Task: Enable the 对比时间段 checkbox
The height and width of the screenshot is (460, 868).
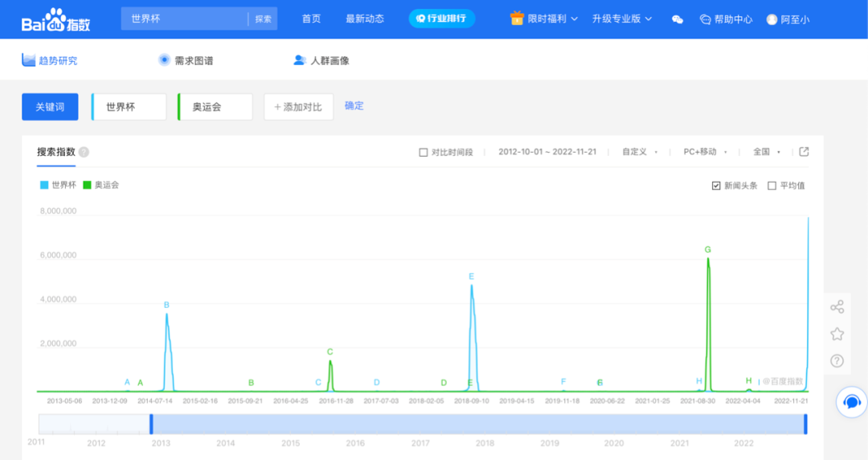Action: point(424,152)
